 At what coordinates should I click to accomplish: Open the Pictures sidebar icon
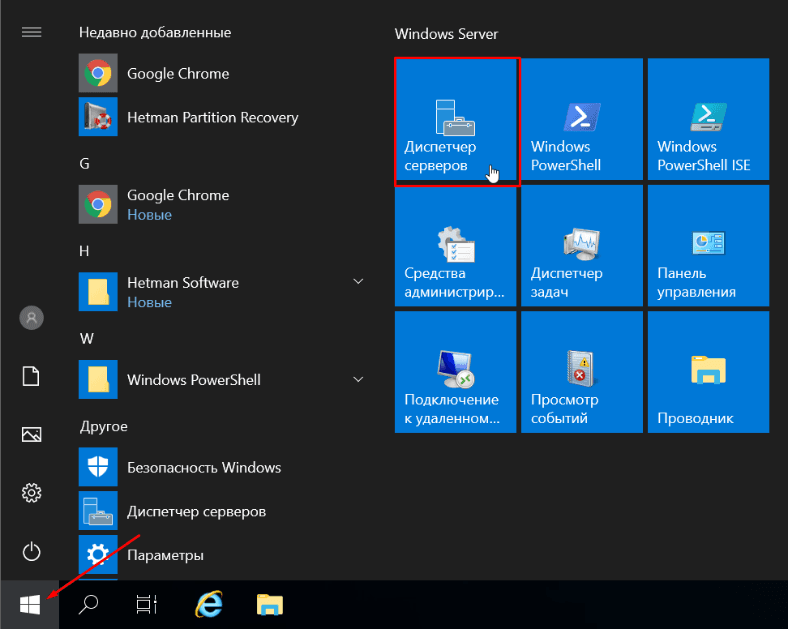pos(31,435)
